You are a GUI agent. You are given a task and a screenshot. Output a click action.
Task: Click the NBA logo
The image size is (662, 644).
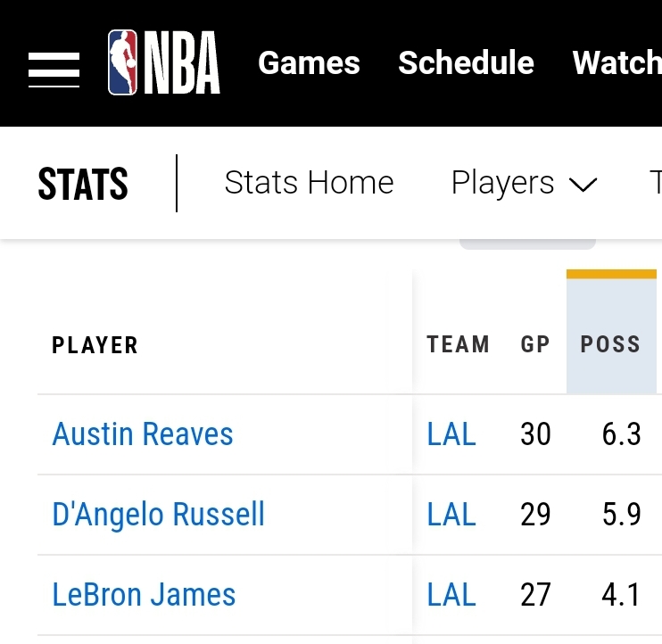pyautogui.click(x=164, y=63)
